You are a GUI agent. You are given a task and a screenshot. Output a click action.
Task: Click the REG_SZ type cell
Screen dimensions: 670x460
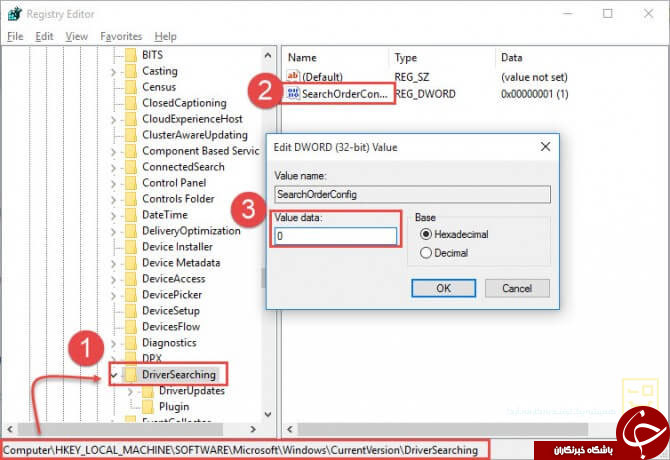coord(412,77)
